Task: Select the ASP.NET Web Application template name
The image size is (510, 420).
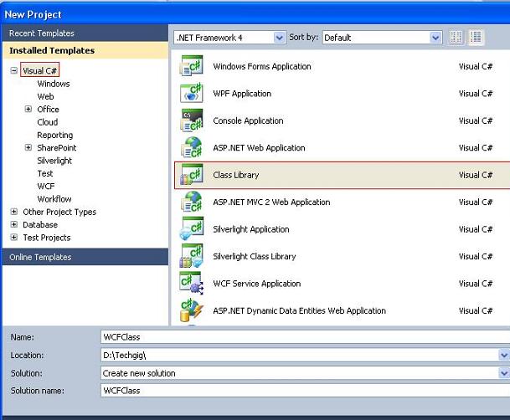Action: pyautogui.click(x=259, y=148)
